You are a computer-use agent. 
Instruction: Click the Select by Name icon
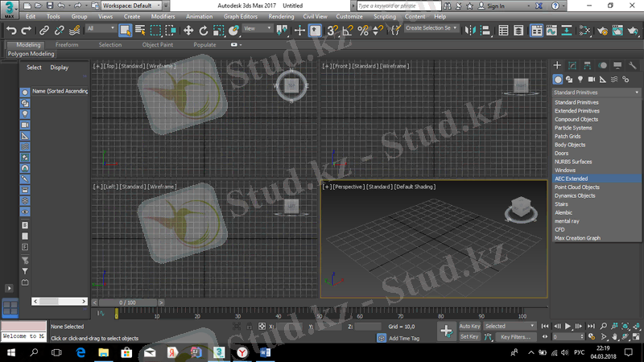click(x=141, y=30)
